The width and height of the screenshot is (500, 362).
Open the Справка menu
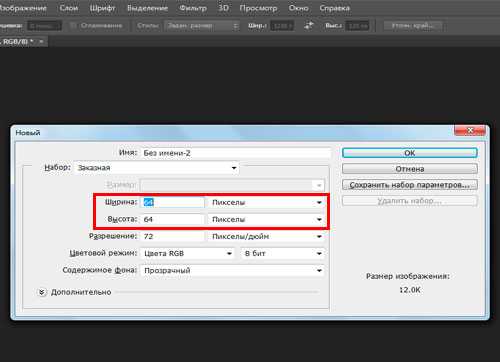(334, 8)
